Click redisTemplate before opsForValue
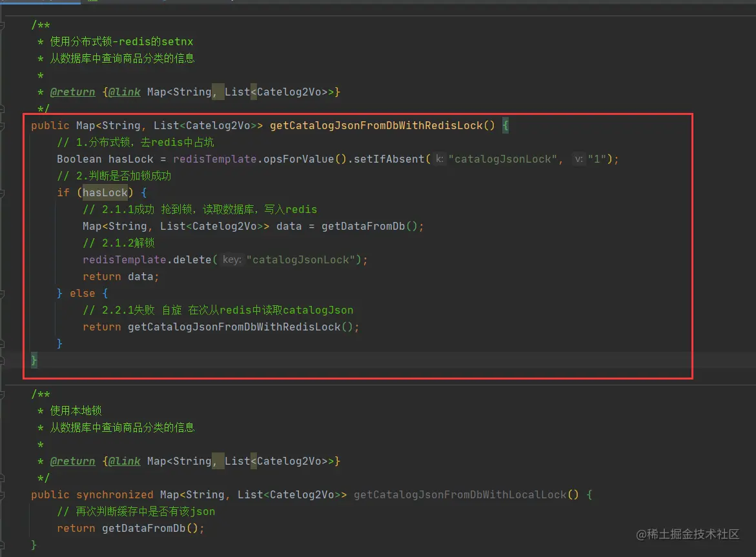This screenshot has height=557, width=756. point(214,159)
